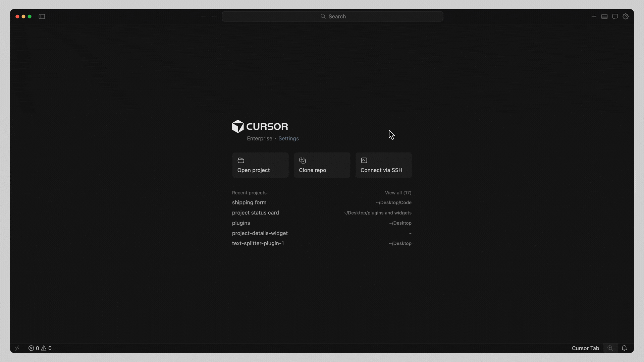Open the zoom magnifier icon near Cursor Tab
The width and height of the screenshot is (644, 362).
(610, 348)
